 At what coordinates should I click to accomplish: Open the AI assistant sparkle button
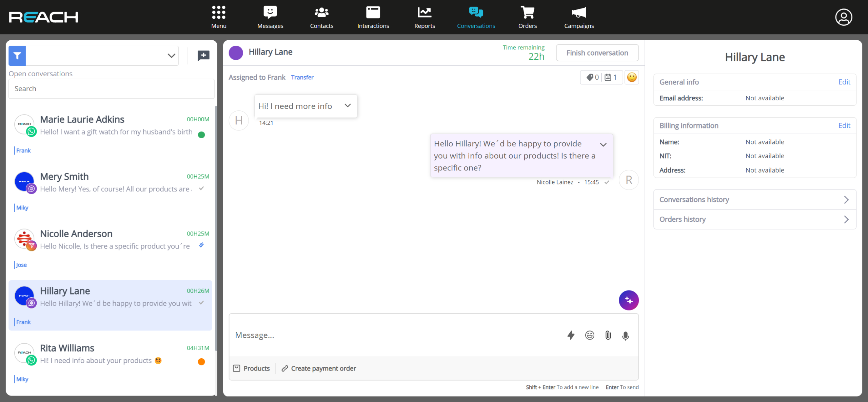click(x=629, y=300)
